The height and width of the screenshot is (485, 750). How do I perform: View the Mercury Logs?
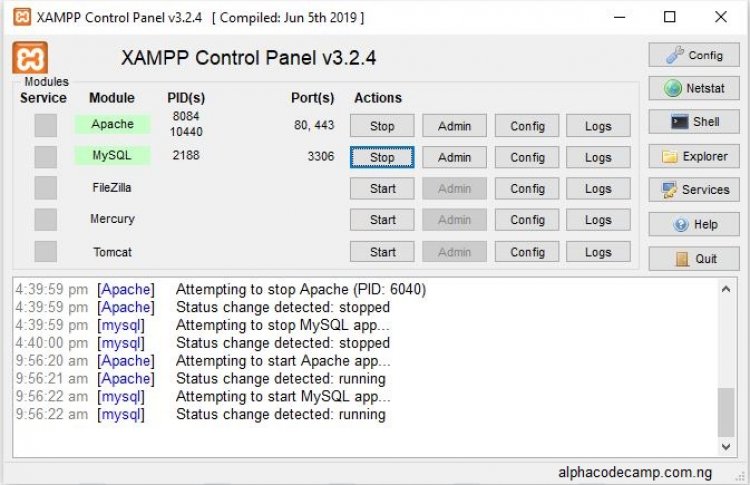point(598,220)
